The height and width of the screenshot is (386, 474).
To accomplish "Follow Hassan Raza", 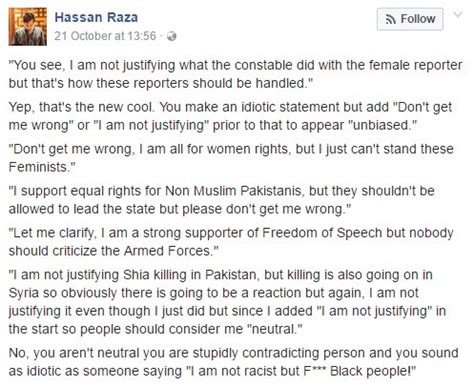I will [410, 19].
